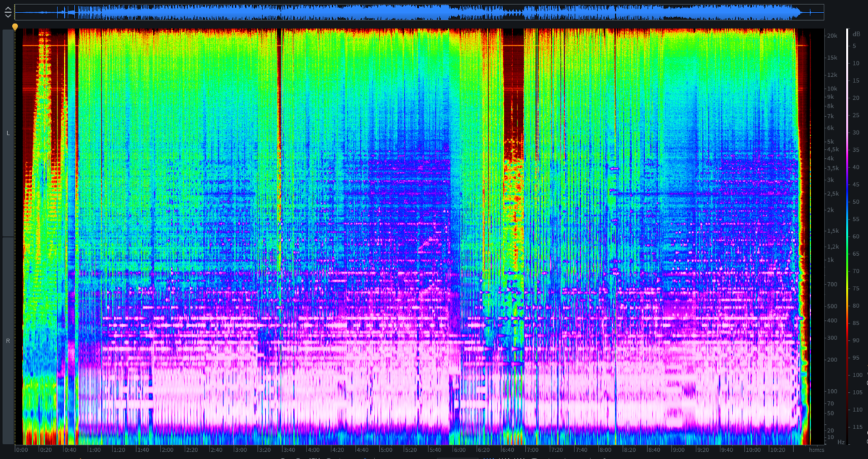Click the 100 Hz mark on frequency ruler
This screenshot has height=459, width=868.
pos(831,391)
